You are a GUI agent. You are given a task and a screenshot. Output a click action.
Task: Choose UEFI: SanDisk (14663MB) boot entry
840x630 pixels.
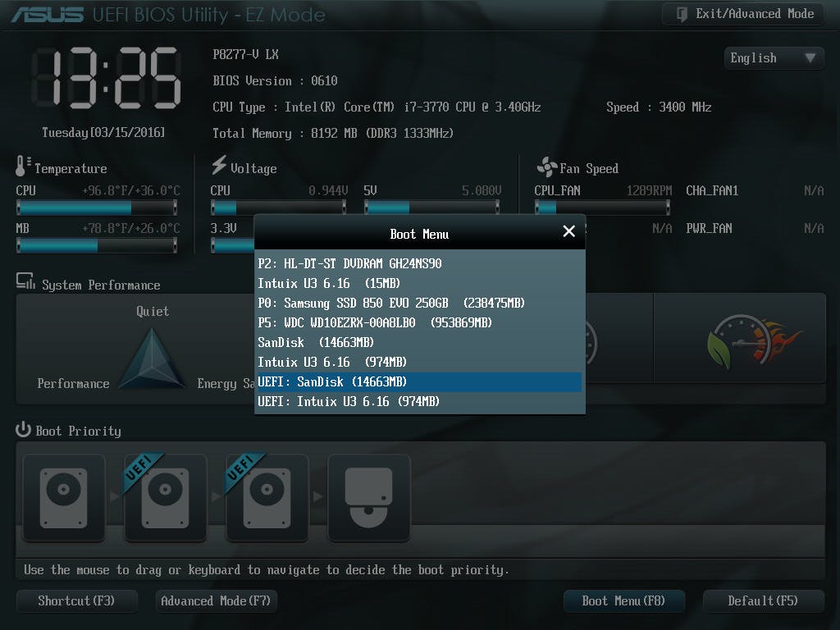tap(419, 382)
